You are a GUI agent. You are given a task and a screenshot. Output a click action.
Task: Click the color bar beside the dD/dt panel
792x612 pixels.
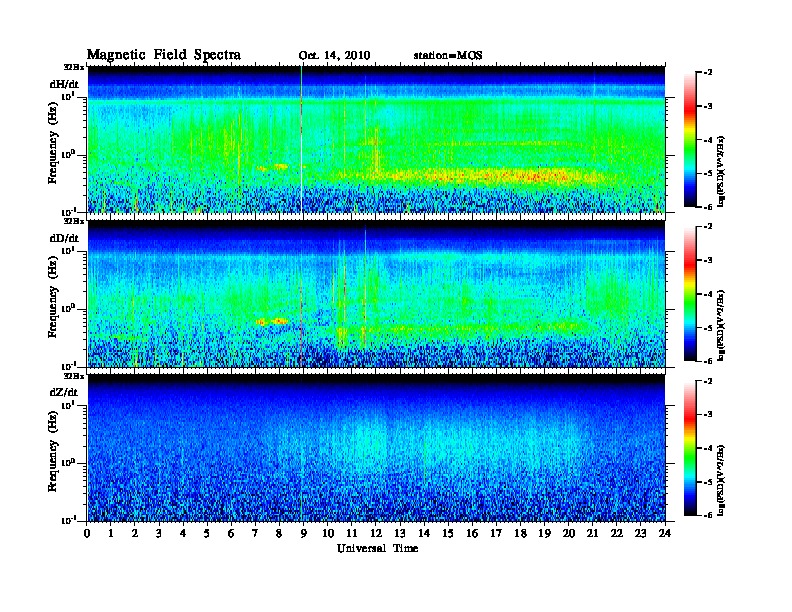click(x=689, y=293)
